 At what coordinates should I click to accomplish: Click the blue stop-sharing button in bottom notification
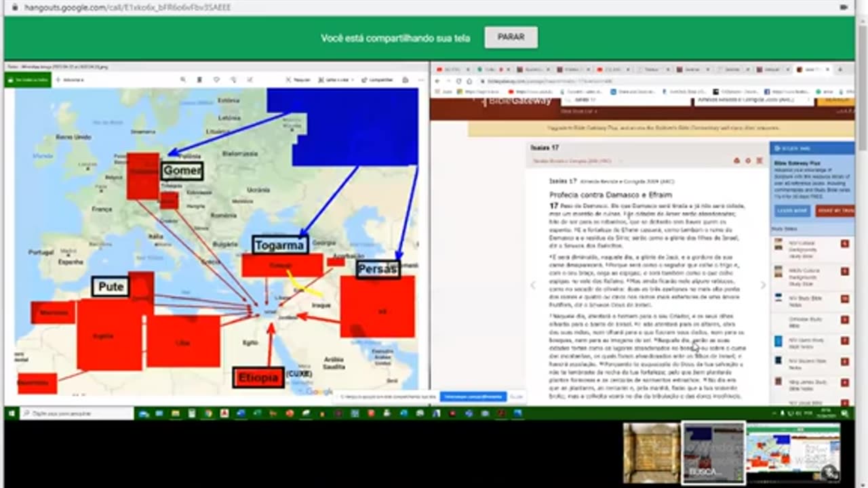tap(473, 396)
